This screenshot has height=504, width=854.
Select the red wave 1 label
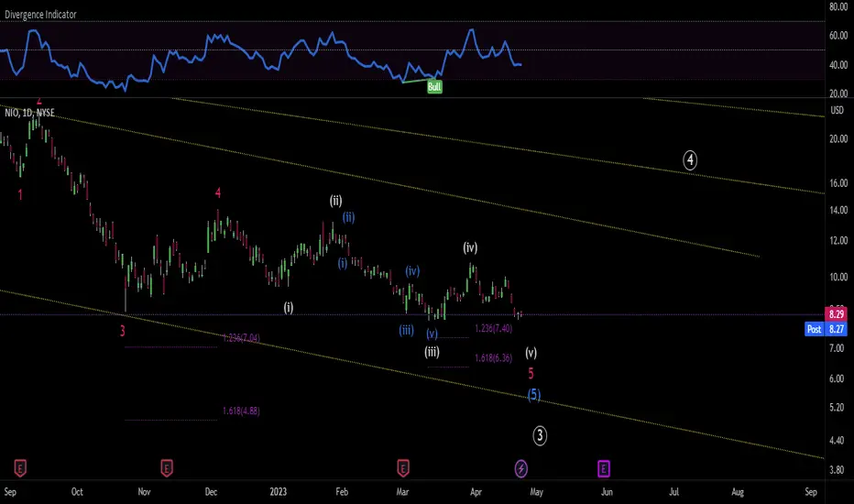(20, 194)
